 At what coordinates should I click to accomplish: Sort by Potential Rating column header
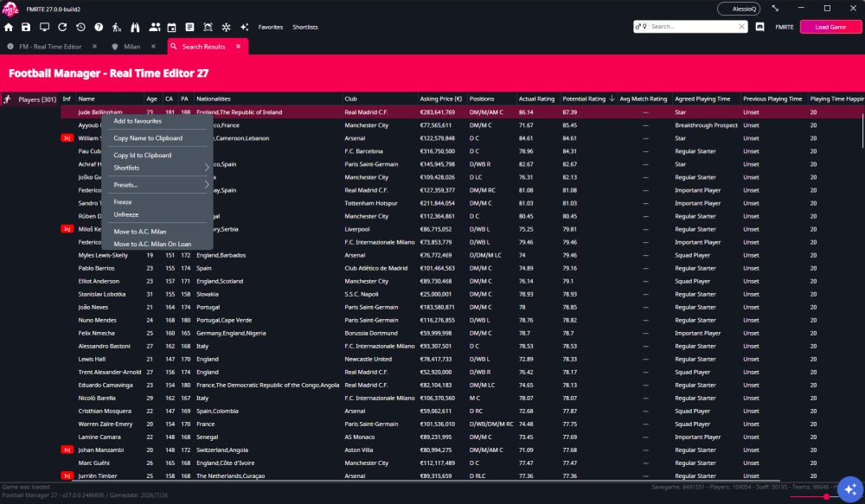coord(587,99)
